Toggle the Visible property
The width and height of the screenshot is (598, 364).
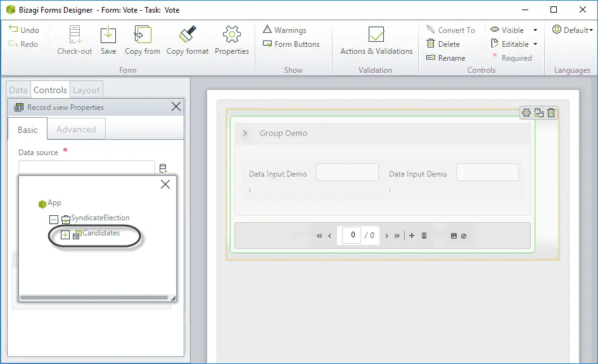click(507, 30)
